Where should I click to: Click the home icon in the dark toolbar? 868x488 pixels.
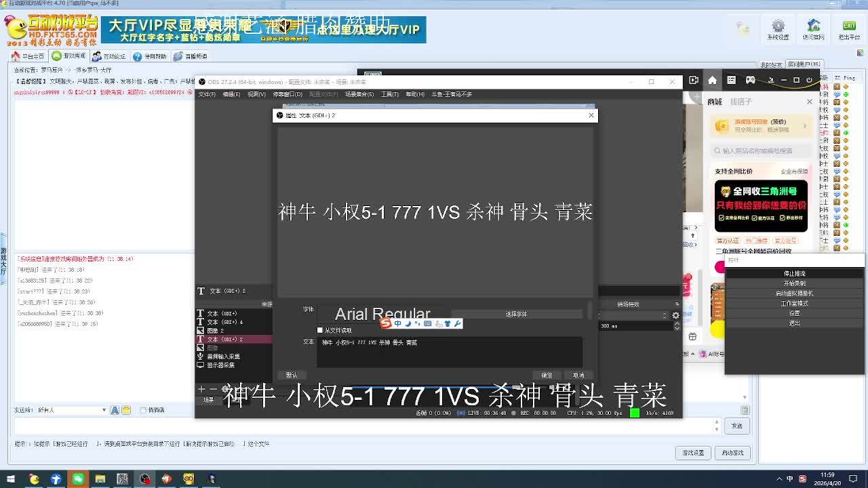712,80
